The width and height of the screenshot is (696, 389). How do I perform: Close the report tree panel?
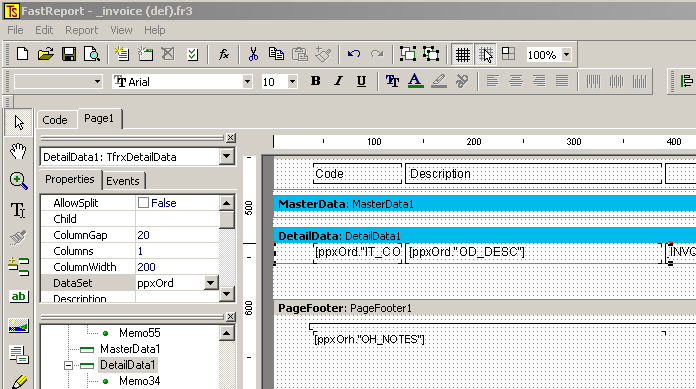(230, 316)
